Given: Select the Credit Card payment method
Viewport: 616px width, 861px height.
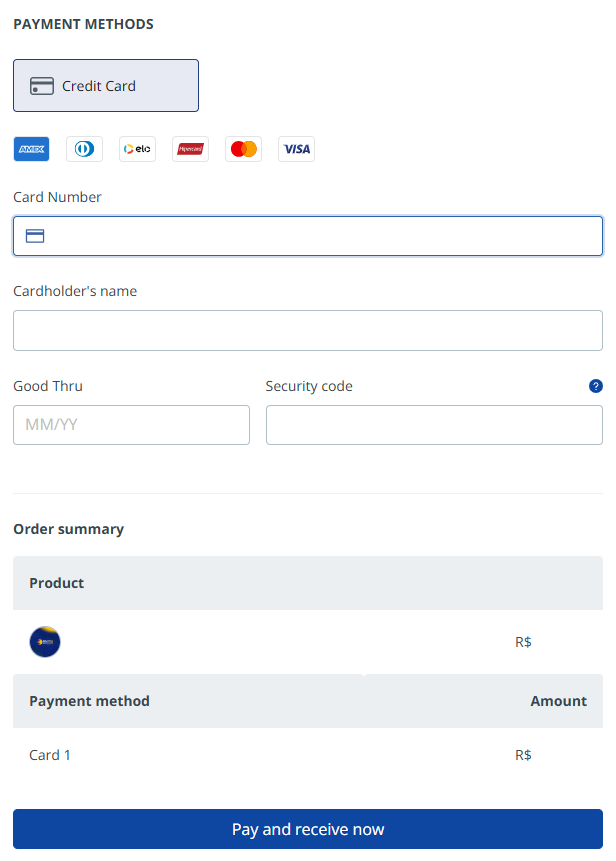Looking at the screenshot, I should point(106,86).
